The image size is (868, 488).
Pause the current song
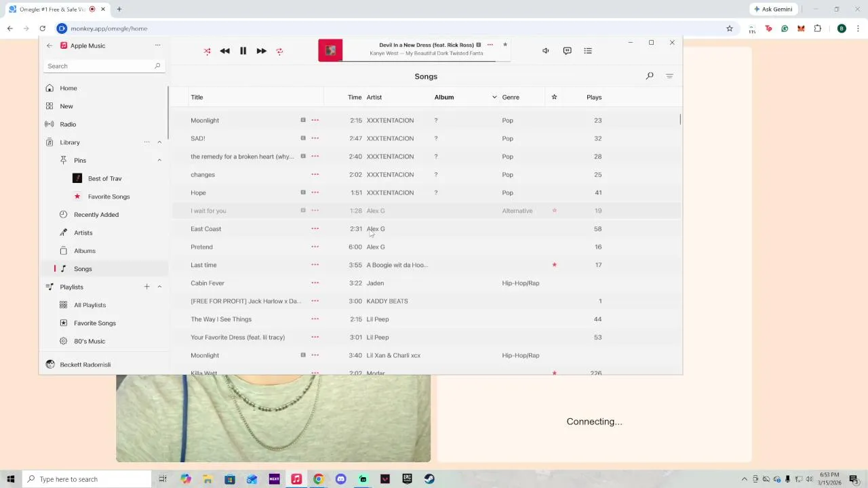pyautogui.click(x=243, y=51)
